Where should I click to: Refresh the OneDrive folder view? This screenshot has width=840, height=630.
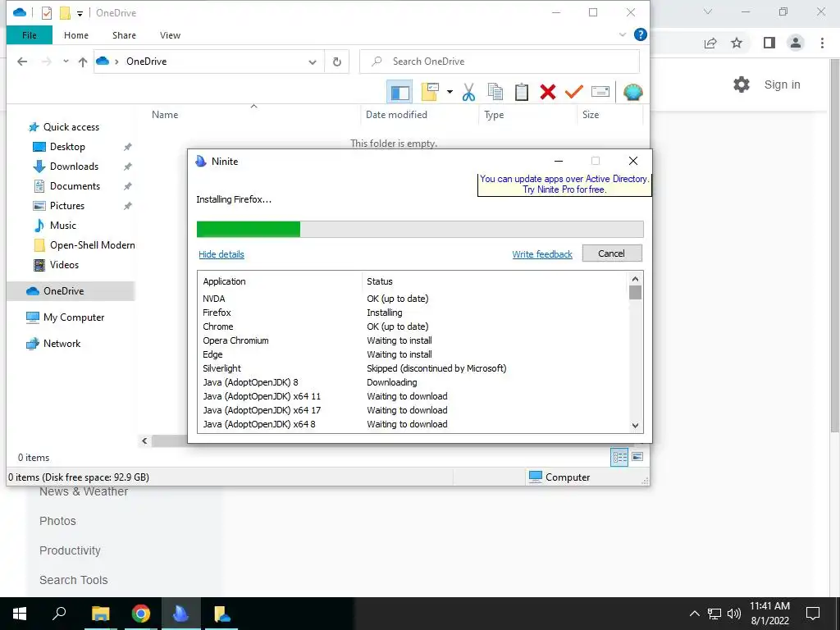click(x=337, y=62)
